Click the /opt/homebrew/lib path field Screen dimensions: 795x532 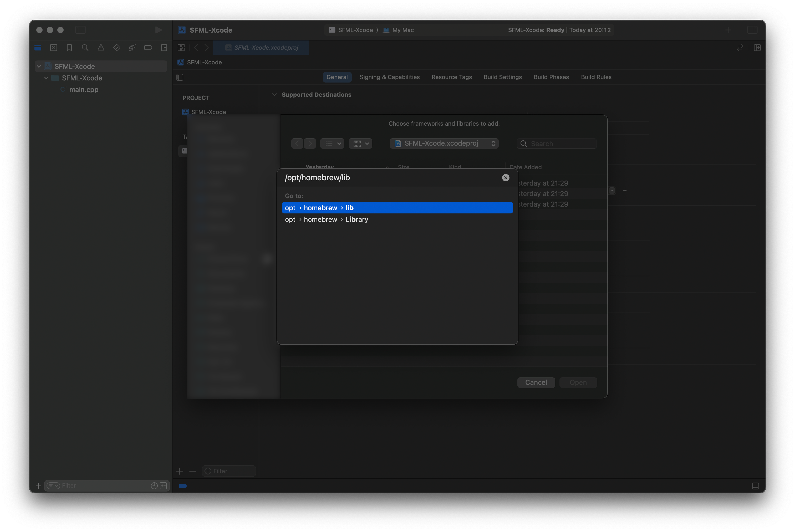pyautogui.click(x=390, y=178)
